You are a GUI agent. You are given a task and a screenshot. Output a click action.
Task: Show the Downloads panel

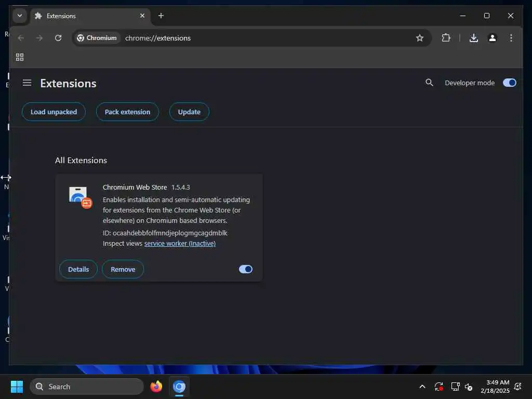474,37
